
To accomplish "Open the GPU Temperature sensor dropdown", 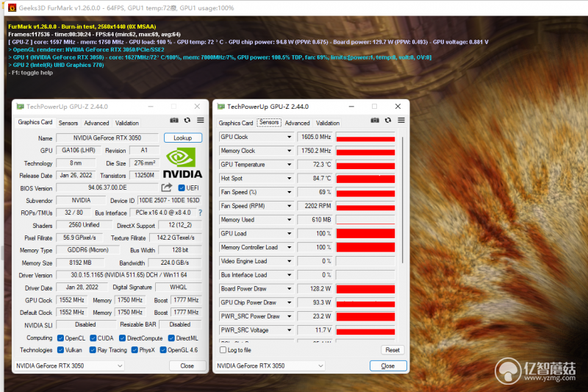I will 289,165.
